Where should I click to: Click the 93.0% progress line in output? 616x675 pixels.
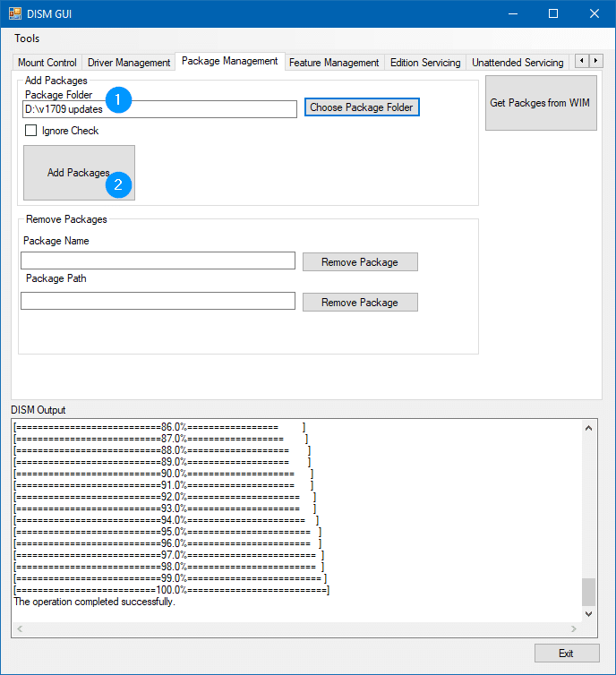(x=165, y=508)
